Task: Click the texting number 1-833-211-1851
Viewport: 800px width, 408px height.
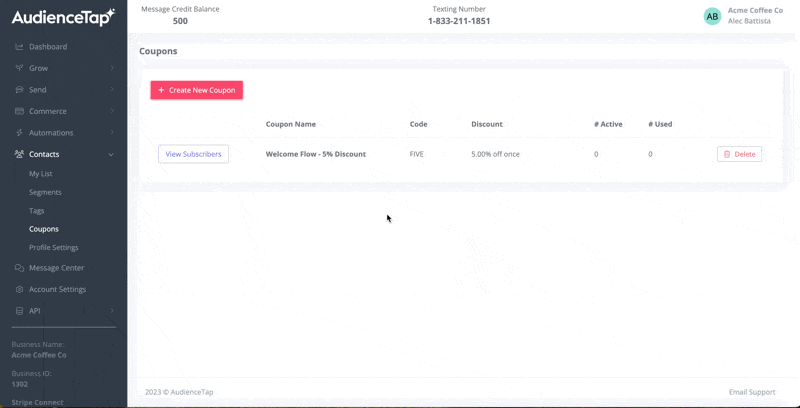Action: point(459,21)
